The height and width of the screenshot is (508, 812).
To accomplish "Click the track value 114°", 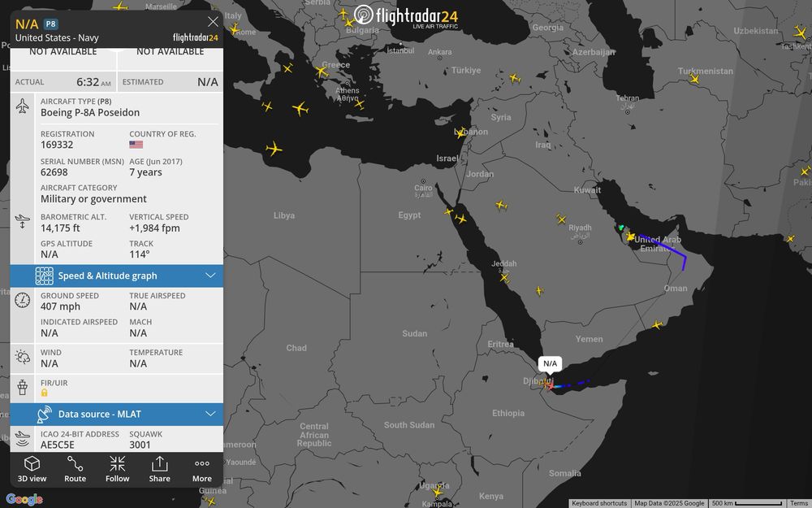I will [x=140, y=254].
